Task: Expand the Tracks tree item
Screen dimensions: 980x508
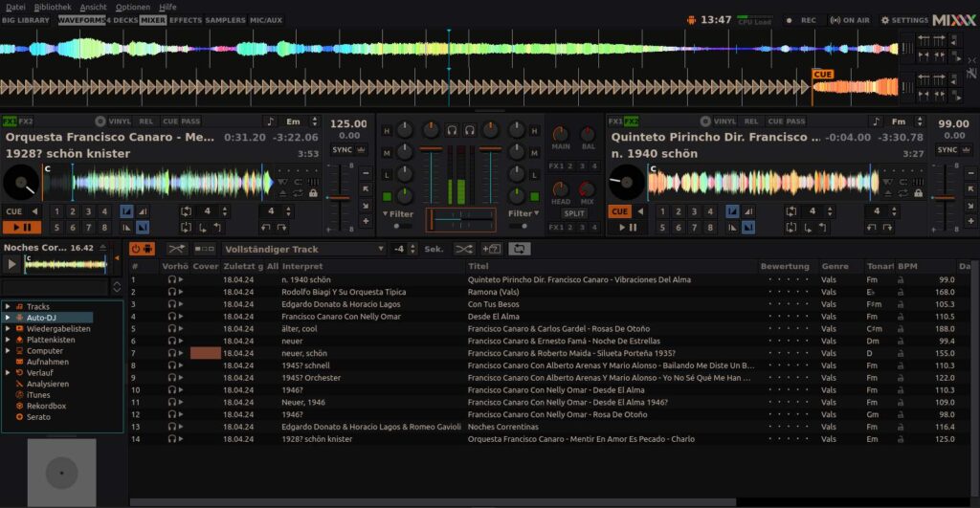Action: [8, 307]
